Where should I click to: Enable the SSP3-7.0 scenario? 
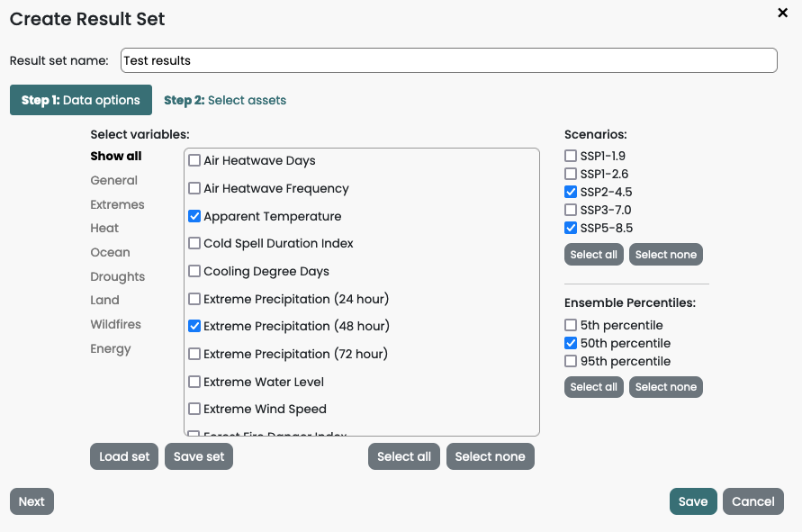[571, 210]
